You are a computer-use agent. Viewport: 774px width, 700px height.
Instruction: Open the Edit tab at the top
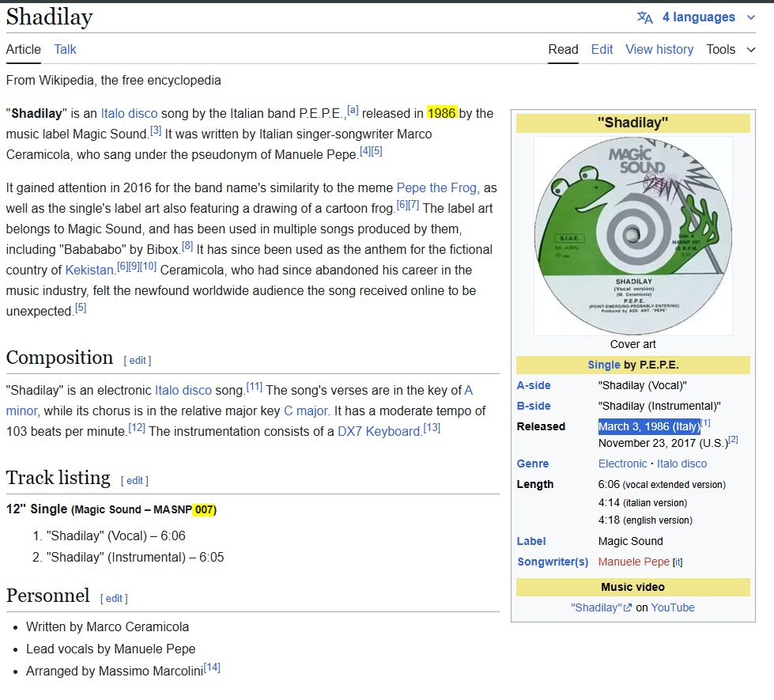point(602,49)
